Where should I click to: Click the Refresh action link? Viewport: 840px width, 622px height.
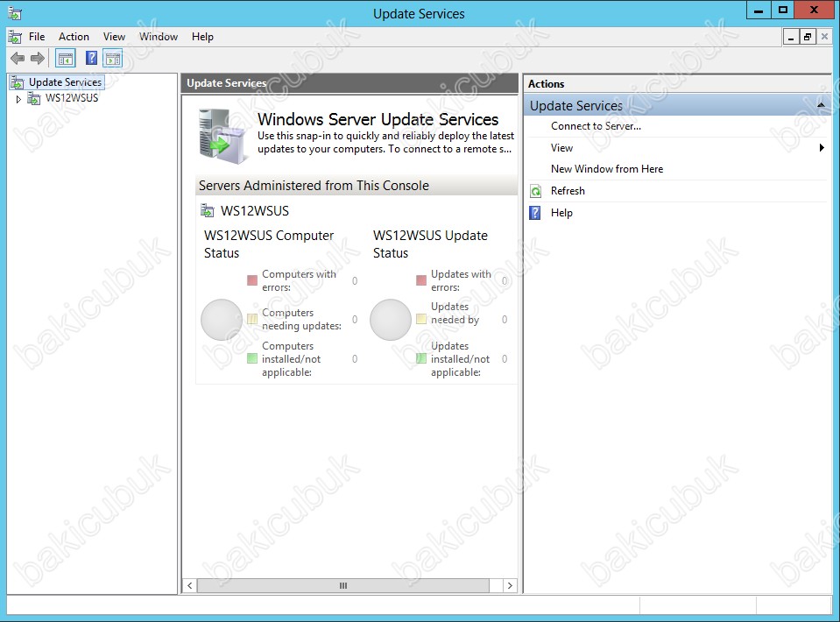pyautogui.click(x=568, y=191)
